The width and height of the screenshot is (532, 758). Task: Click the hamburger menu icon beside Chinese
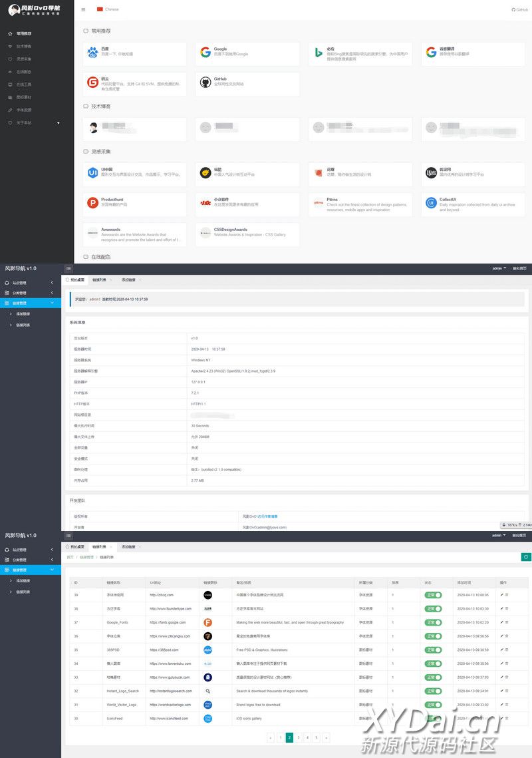point(83,9)
